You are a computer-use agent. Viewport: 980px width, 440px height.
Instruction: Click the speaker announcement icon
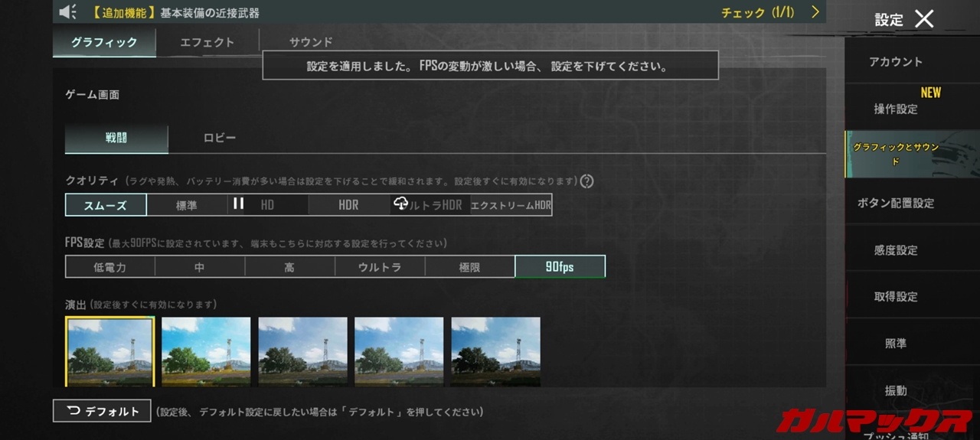(x=68, y=12)
